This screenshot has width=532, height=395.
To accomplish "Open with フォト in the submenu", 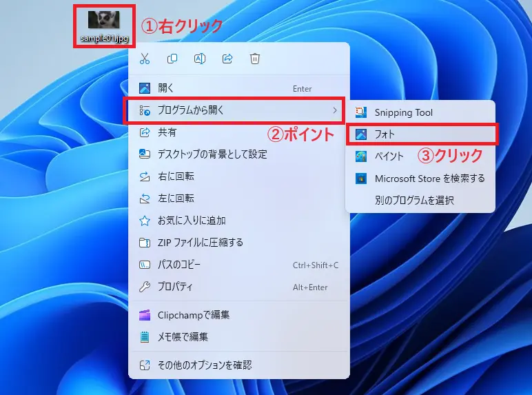I will point(385,134).
